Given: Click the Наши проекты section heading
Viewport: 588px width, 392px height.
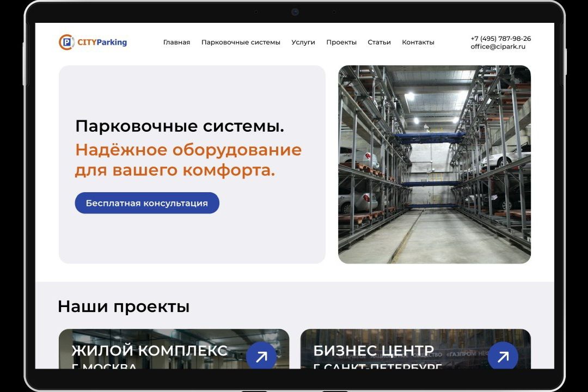Looking at the screenshot, I should coord(124,307).
